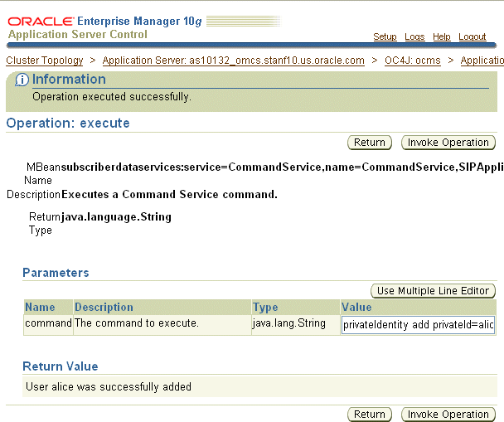
Task: Open the Setup link
Action: pyautogui.click(x=385, y=36)
